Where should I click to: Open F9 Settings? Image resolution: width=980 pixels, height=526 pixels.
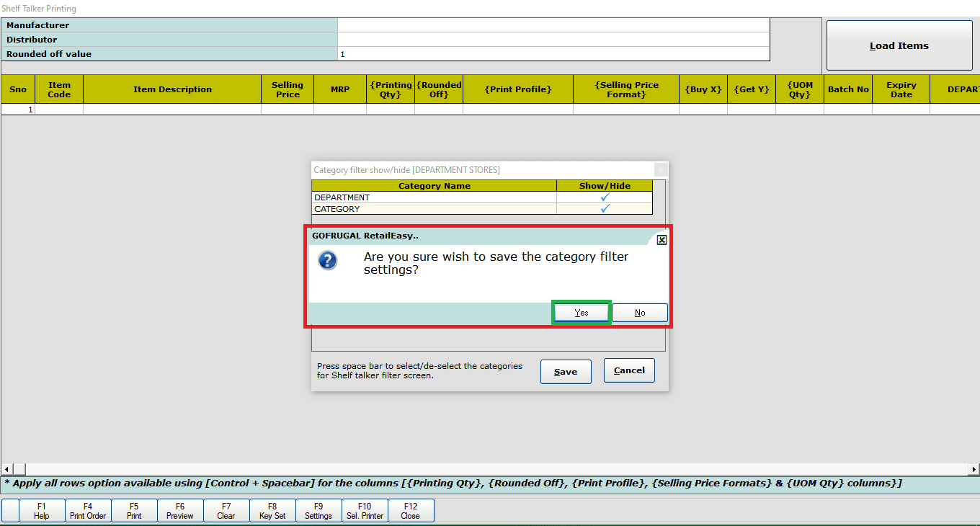[318, 511]
